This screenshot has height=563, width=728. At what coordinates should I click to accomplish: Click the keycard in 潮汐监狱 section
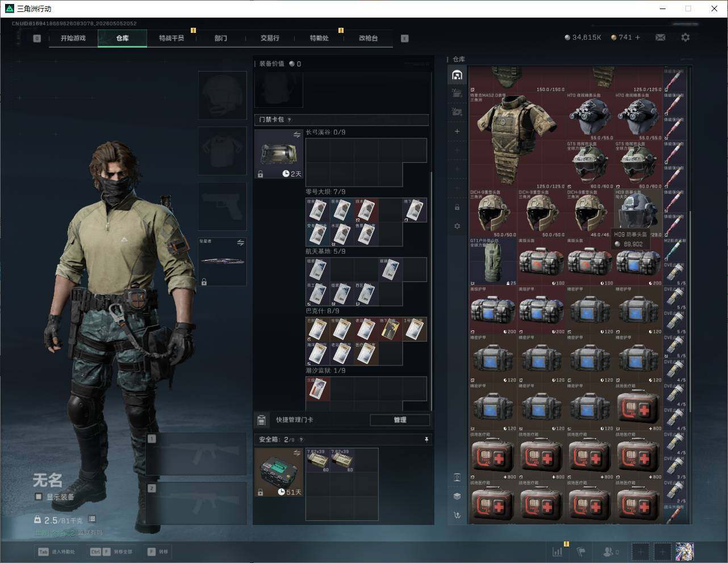pos(318,389)
